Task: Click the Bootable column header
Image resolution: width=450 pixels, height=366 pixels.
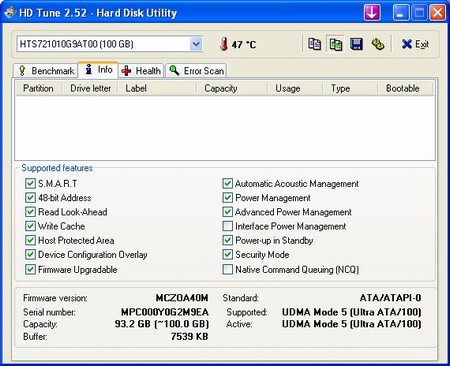Action: click(x=405, y=88)
